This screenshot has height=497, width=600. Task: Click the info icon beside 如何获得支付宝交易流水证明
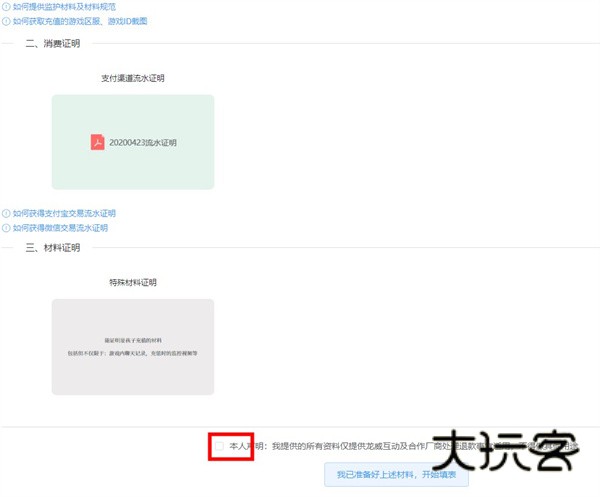point(6,213)
